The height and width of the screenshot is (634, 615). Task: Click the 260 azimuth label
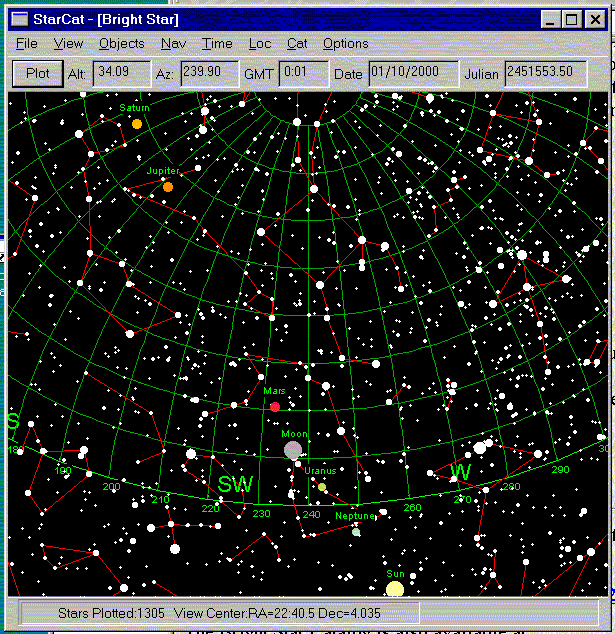coord(412,507)
